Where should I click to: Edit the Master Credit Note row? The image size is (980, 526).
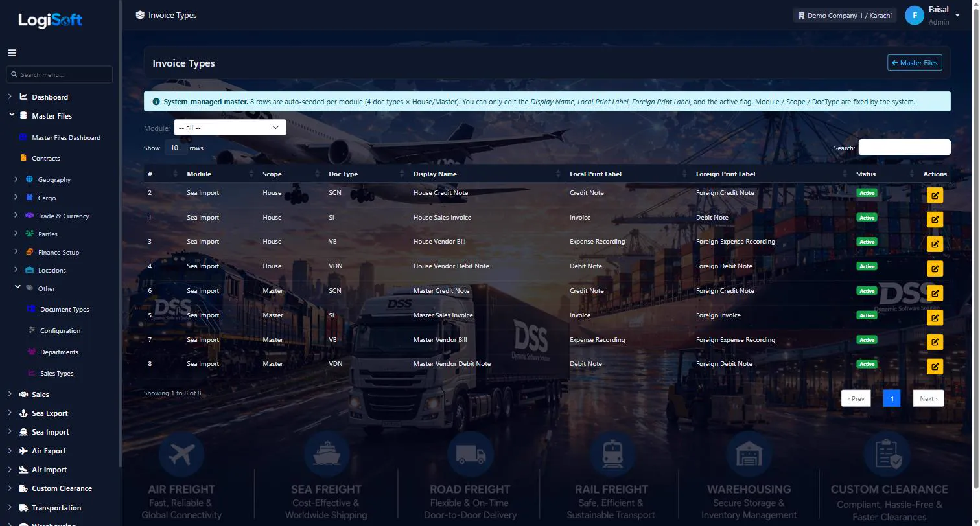pos(935,293)
